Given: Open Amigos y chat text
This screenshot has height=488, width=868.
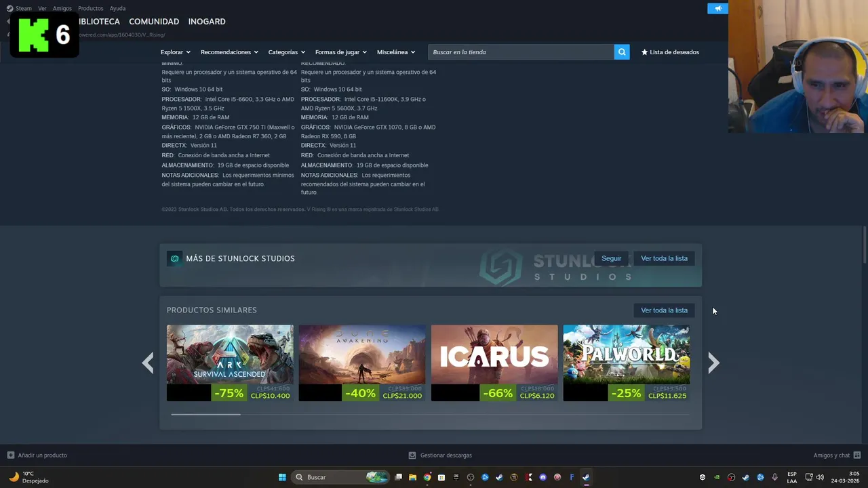Looking at the screenshot, I should click(831, 455).
